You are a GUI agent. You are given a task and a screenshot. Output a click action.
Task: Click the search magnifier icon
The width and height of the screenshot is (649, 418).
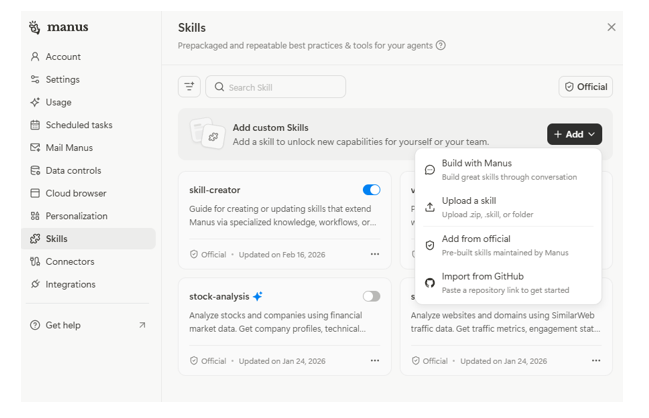click(x=219, y=87)
